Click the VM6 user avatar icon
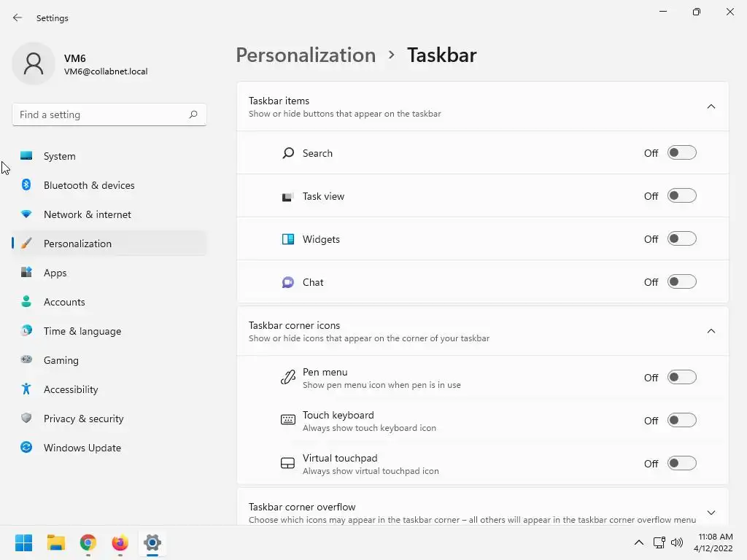Viewport: 747px width, 560px height. pos(34,63)
